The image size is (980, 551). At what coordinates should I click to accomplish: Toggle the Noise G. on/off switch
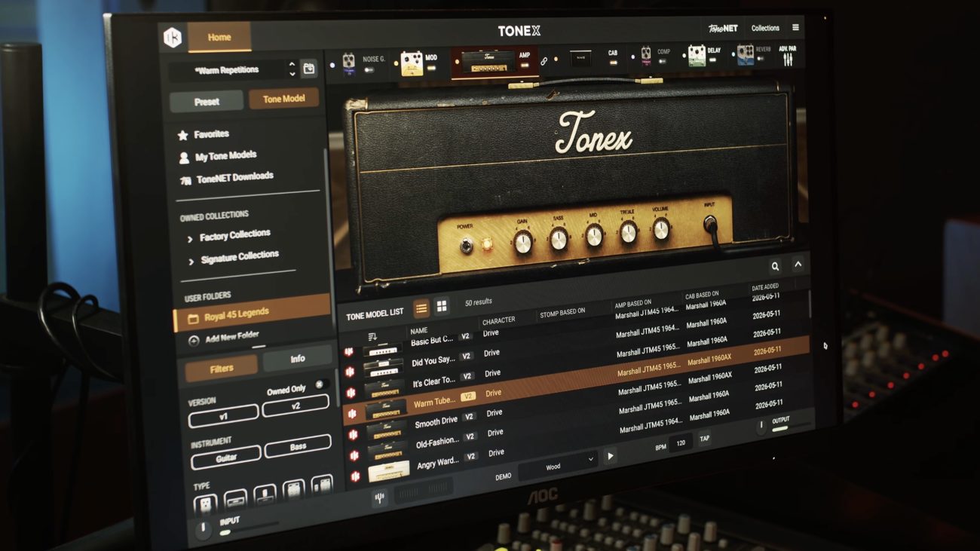pos(369,69)
